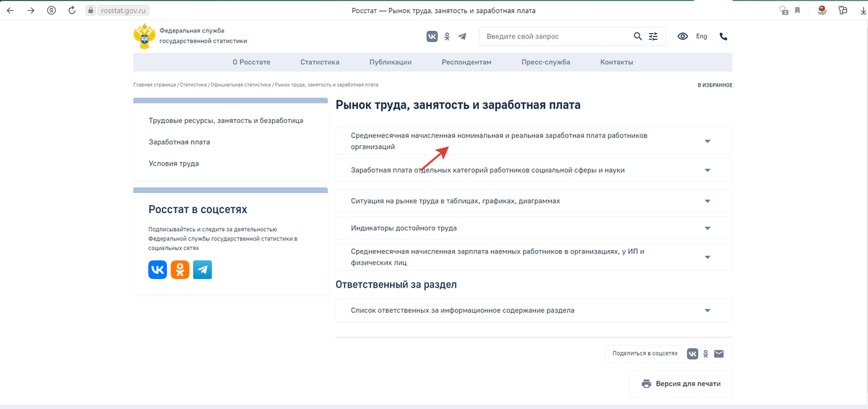Open blue VK button in the Росстат в соцсетях block

158,270
